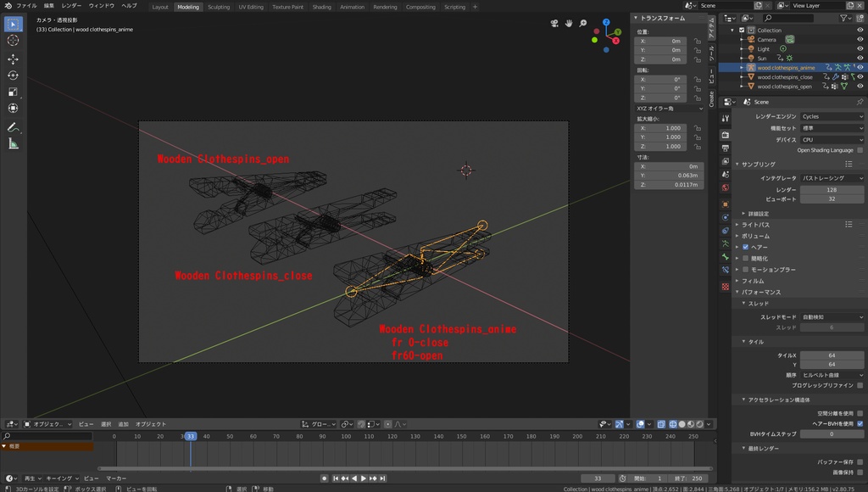Open the レンダーエンジン Cycles dropdown
The width and height of the screenshot is (868, 492).
click(832, 116)
